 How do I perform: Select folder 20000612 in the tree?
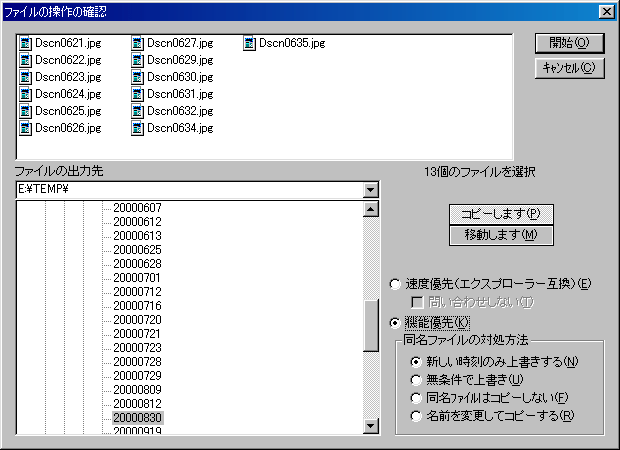137,222
